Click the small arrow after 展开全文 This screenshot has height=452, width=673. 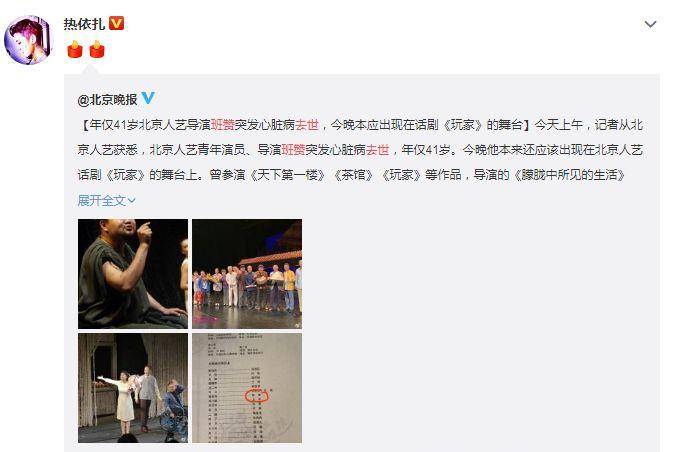131,200
